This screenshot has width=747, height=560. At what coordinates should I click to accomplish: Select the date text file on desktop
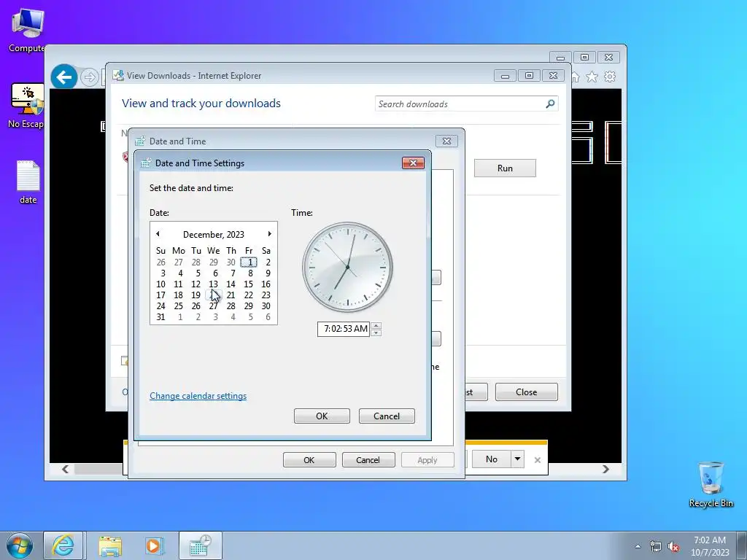click(28, 182)
